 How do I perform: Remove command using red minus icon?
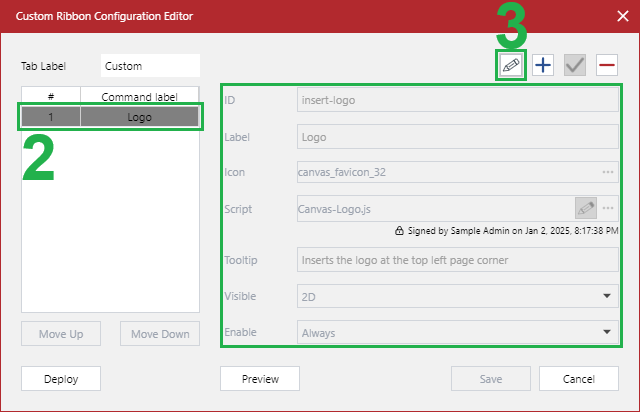(x=606, y=65)
